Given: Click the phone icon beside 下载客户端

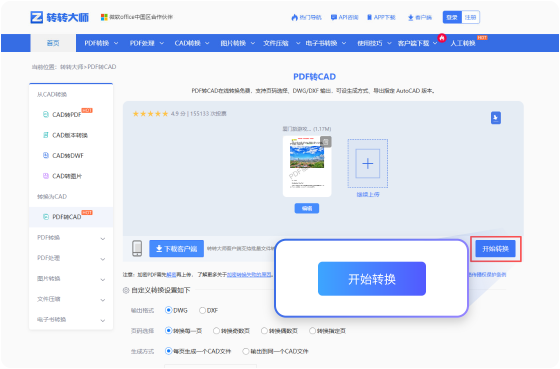Looking at the screenshot, I should [137, 248].
